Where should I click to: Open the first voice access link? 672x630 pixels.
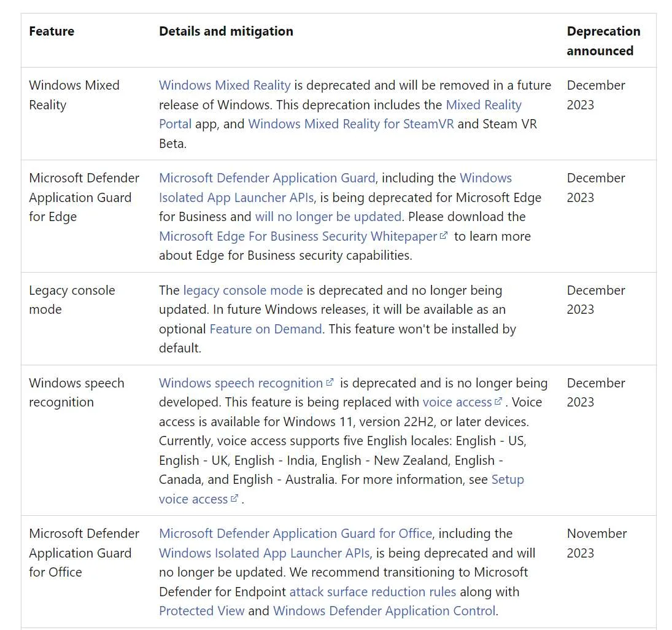tap(457, 403)
